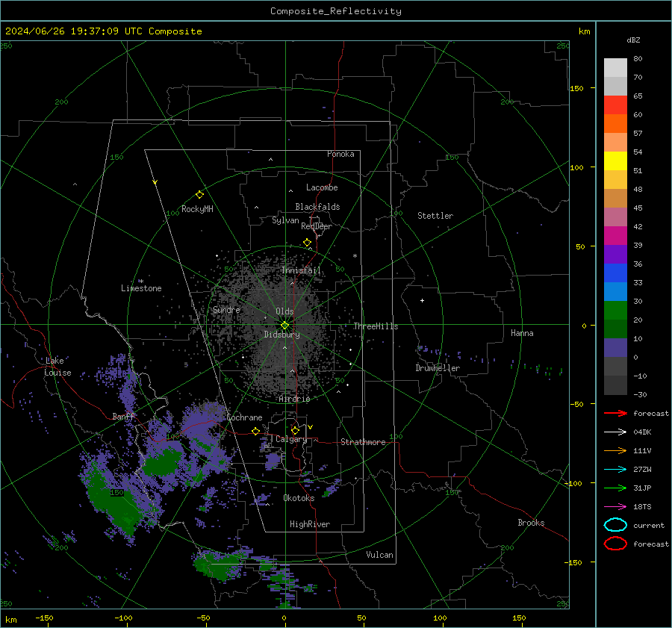Click the Sylvan label on map
Image resolution: width=672 pixels, height=628 pixels.
[285, 220]
